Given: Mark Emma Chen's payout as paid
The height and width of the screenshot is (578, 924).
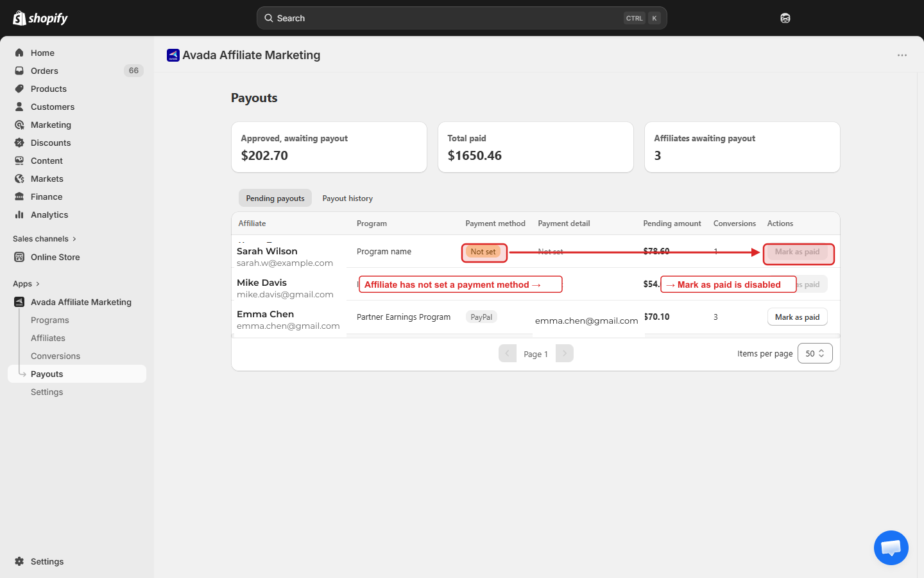Looking at the screenshot, I should (x=797, y=317).
